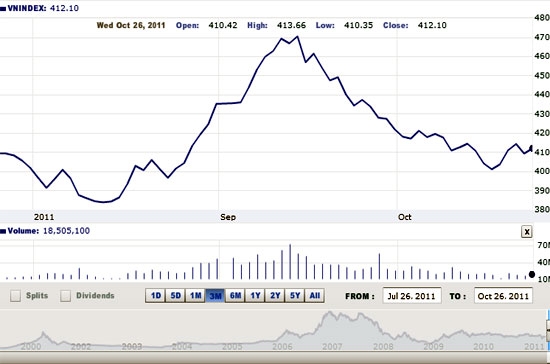Click the Open value 410.42
This screenshot has width=550, height=364.
tap(223, 25)
